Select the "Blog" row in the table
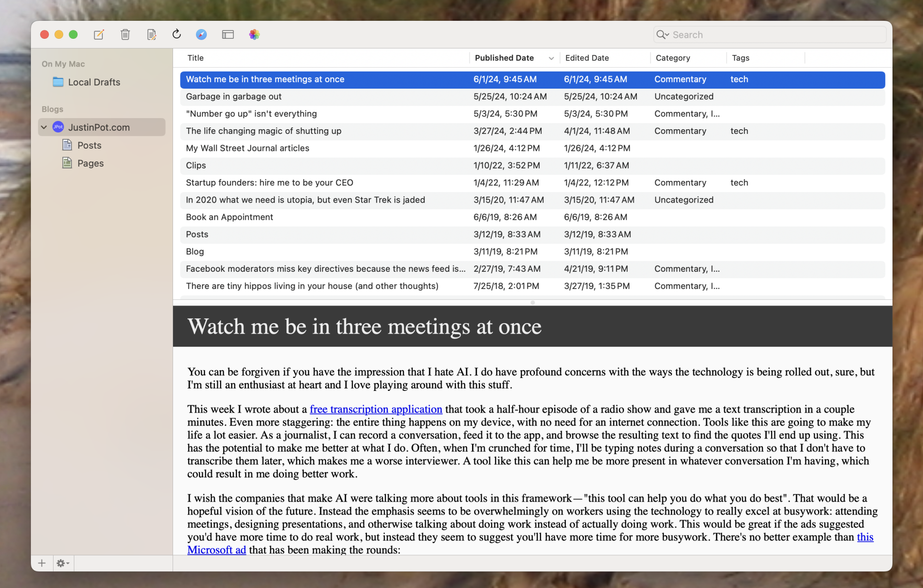Image resolution: width=923 pixels, height=588 pixels. pyautogui.click(x=533, y=252)
